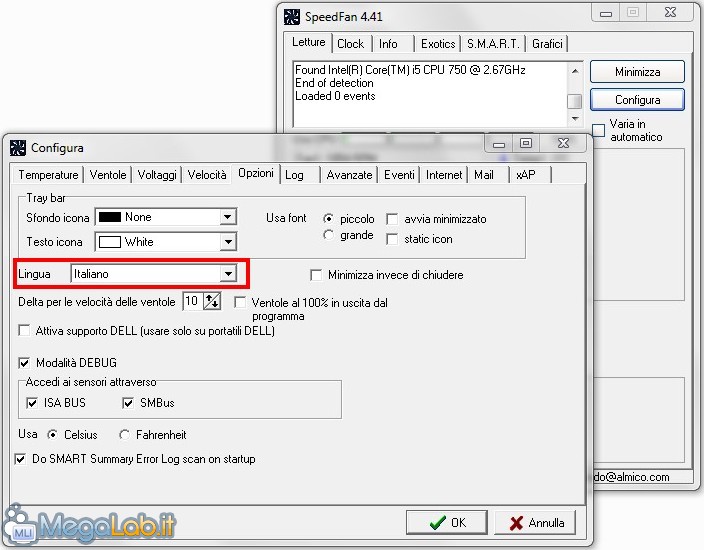Viewport: 704px width, 550px height.
Task: Open the S.M.A.R.T. tab in SpeedFan
Action: click(x=493, y=44)
